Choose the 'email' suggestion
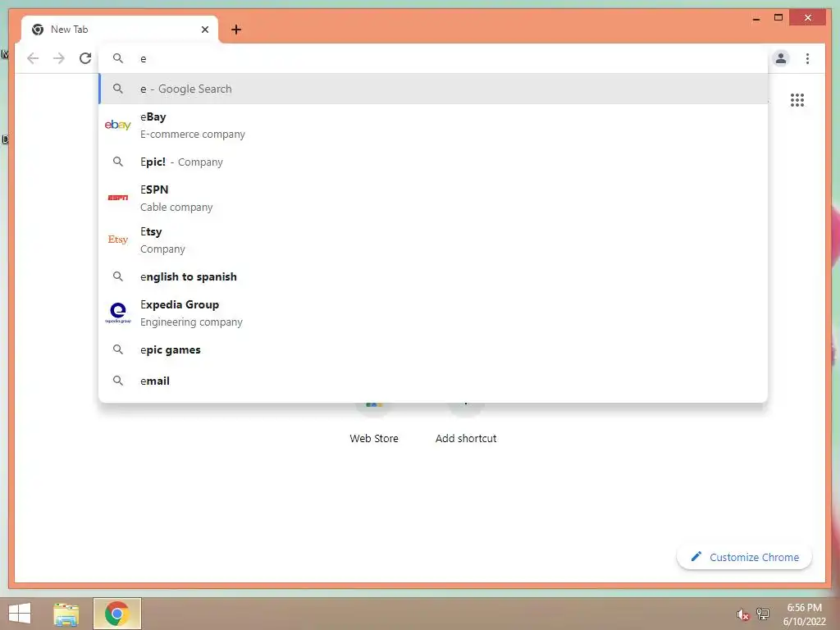 pyautogui.click(x=433, y=381)
